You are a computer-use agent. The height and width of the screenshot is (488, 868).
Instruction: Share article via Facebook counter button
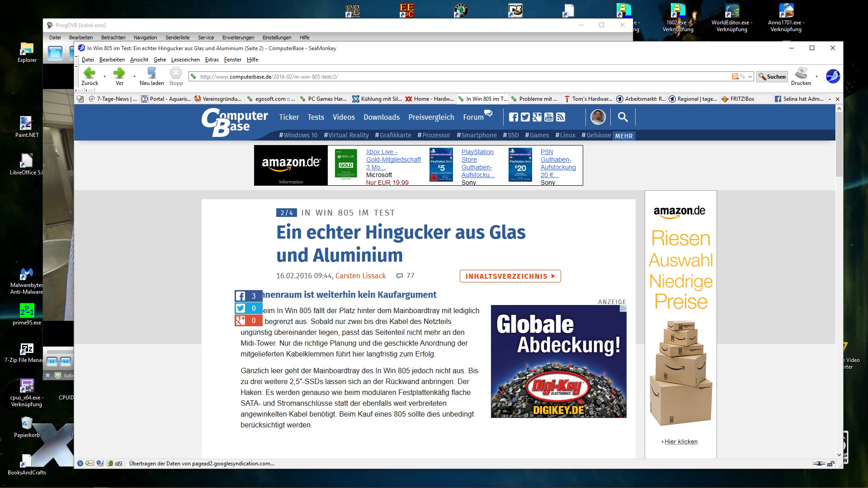(248, 296)
